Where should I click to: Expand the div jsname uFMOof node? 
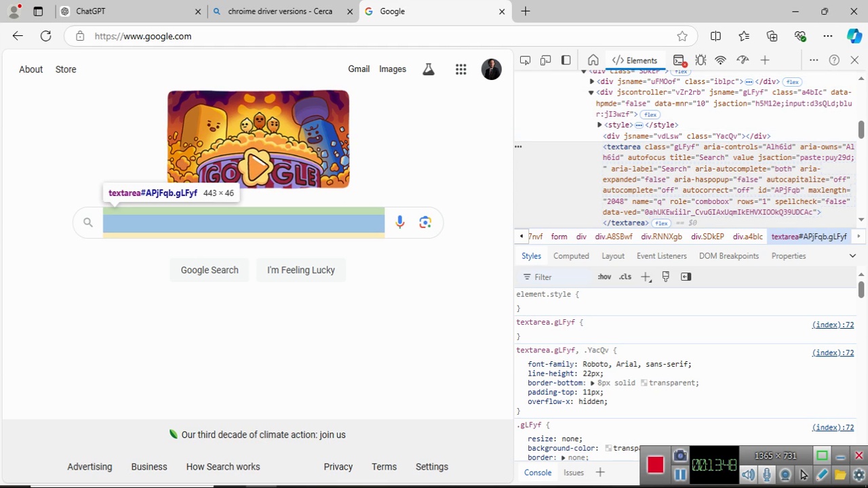[x=592, y=81]
